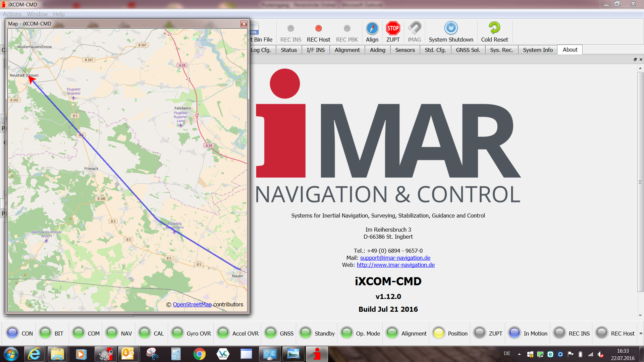Open the Windows Start menu
The height and width of the screenshot is (362, 644).
point(11,354)
